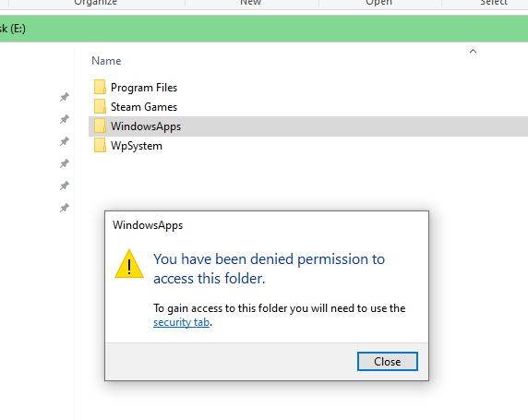Click the WpSystem folder icon
Viewport: 528px width, 420px height.
tap(100, 146)
